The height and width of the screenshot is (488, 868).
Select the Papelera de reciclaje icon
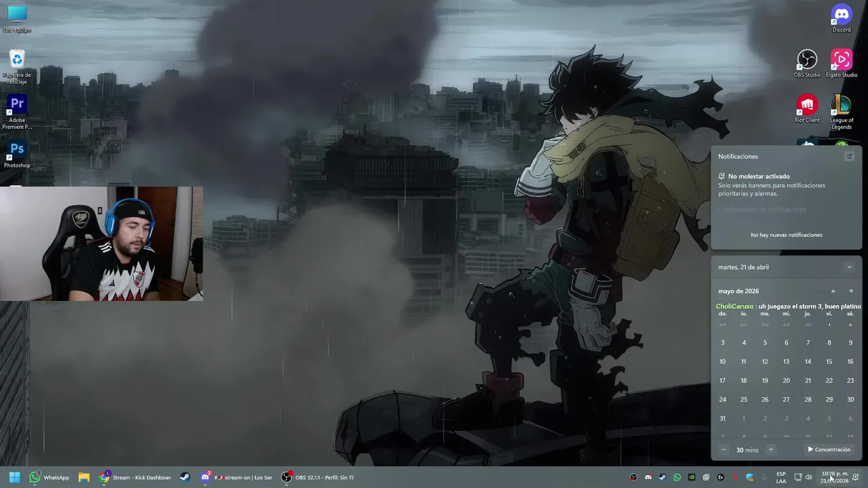(17, 66)
